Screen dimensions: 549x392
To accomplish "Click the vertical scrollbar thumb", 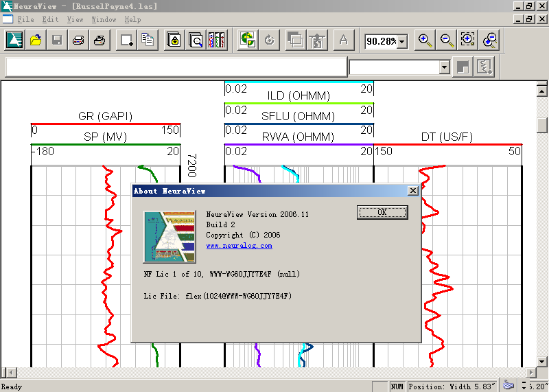I will (x=542, y=125).
